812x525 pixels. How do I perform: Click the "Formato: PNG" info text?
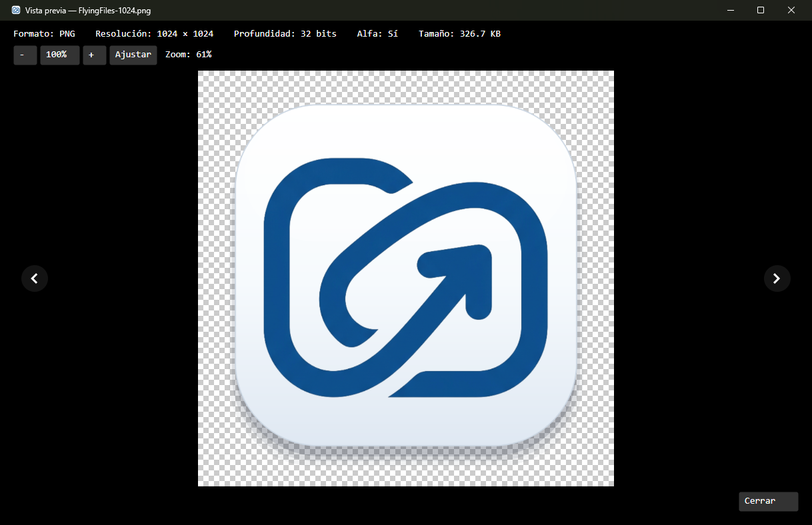[44, 33]
